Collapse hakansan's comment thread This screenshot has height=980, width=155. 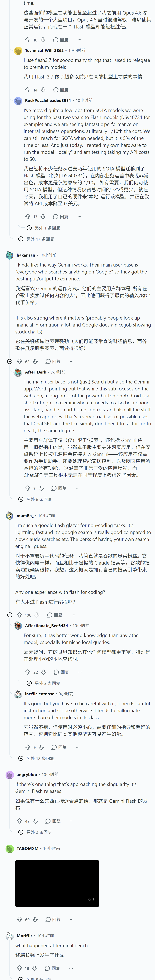10,361
